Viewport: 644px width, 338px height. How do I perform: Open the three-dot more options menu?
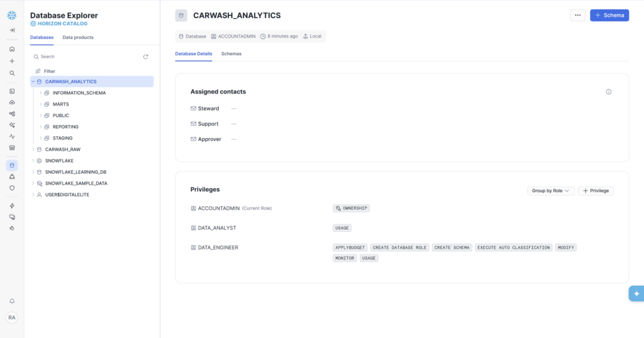pos(577,15)
